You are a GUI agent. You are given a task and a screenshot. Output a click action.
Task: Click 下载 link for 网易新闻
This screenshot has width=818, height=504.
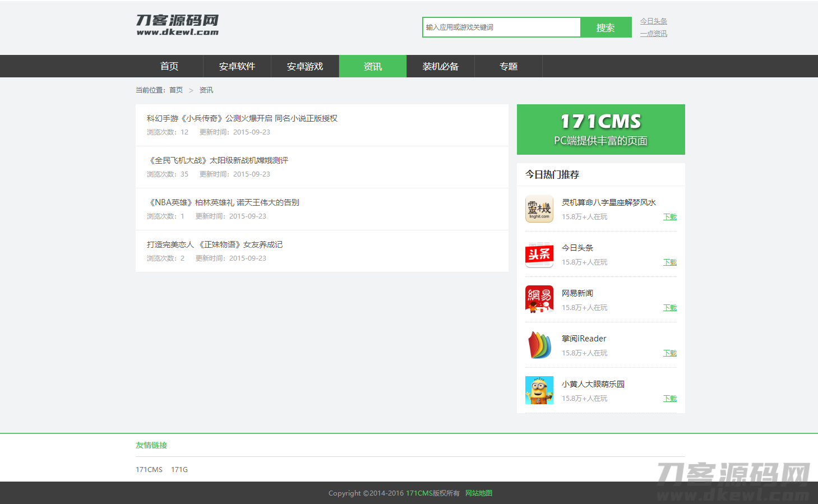point(669,308)
